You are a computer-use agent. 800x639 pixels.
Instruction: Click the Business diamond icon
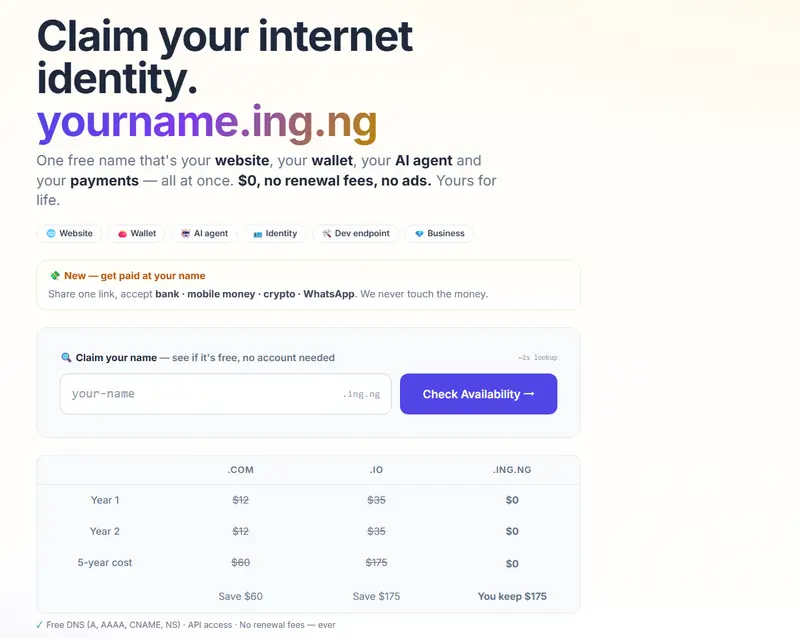click(419, 234)
